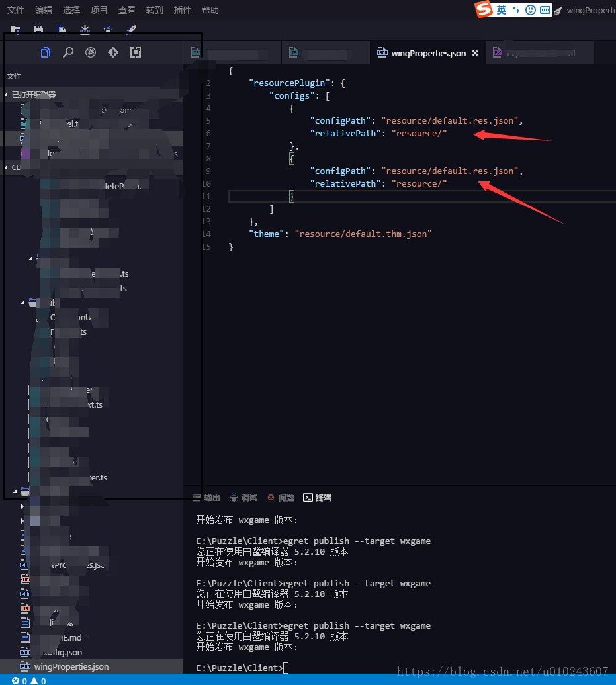Click the JS file icon in tree
616x685 pixels.
25,608
